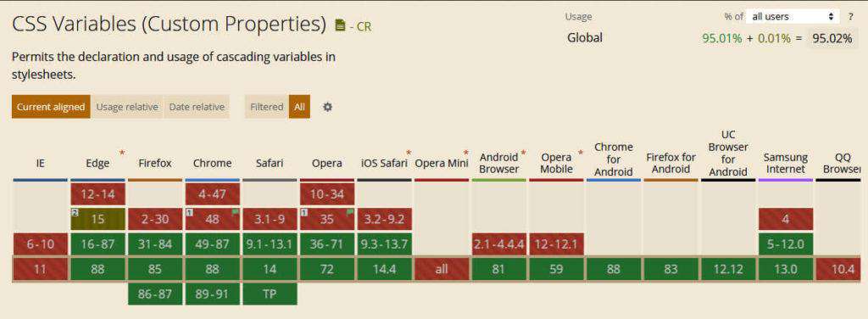Open the settings gear icon

tap(328, 107)
